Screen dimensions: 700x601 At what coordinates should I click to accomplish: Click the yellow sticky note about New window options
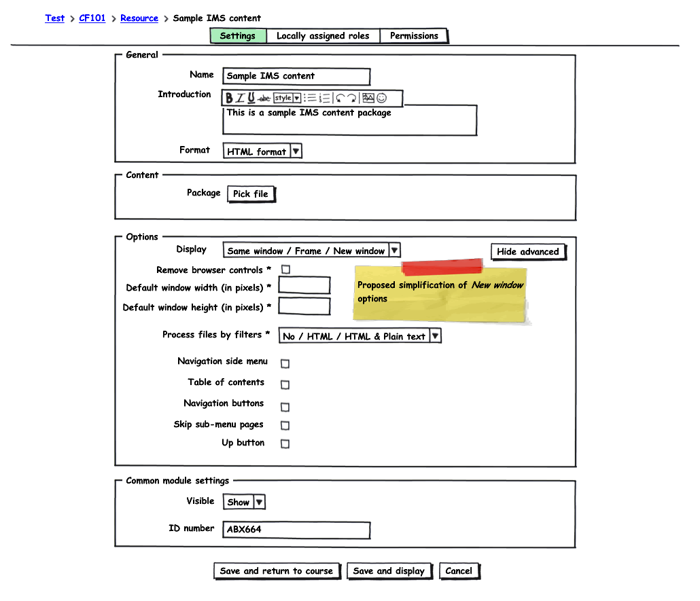tap(440, 293)
